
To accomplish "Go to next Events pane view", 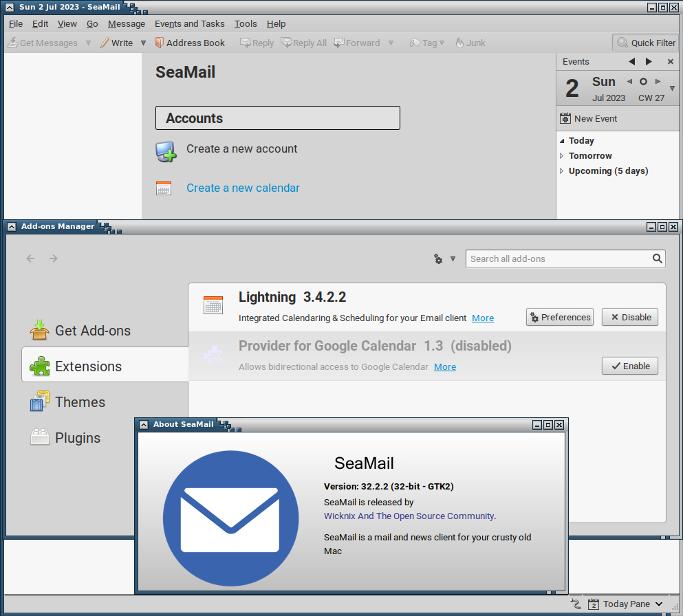I will [x=649, y=62].
